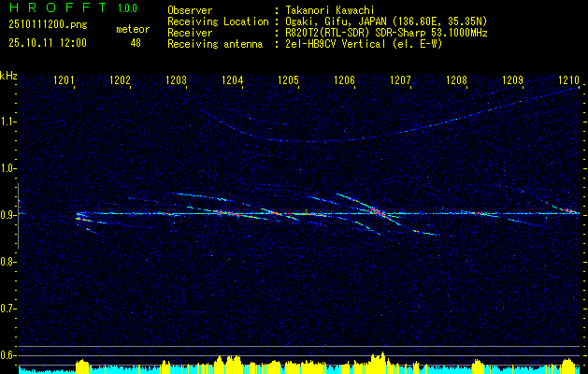The image size is (588, 374).
Task: Click the 0.6 kHz axis label
Action: [x=7, y=355]
